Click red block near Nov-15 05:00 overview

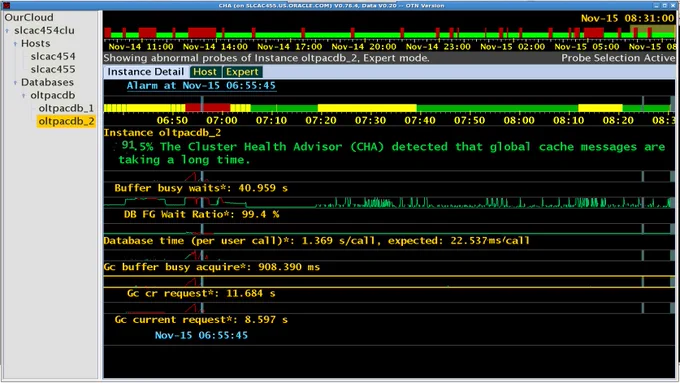(594, 33)
